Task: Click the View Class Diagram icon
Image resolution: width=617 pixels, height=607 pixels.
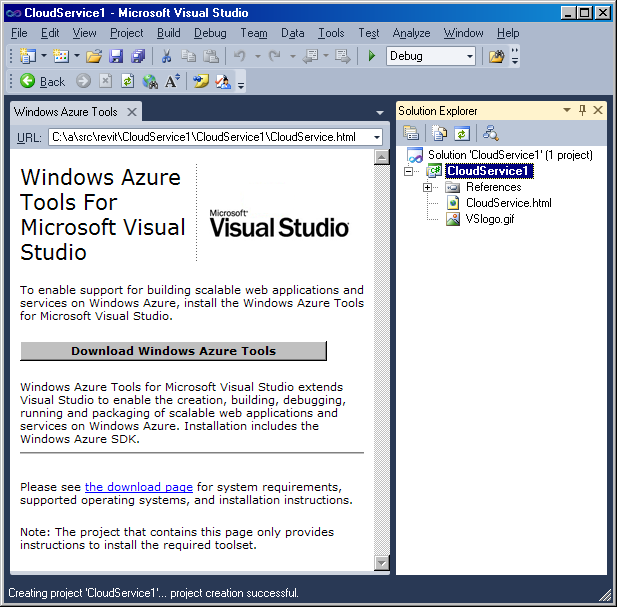Action: (x=490, y=132)
